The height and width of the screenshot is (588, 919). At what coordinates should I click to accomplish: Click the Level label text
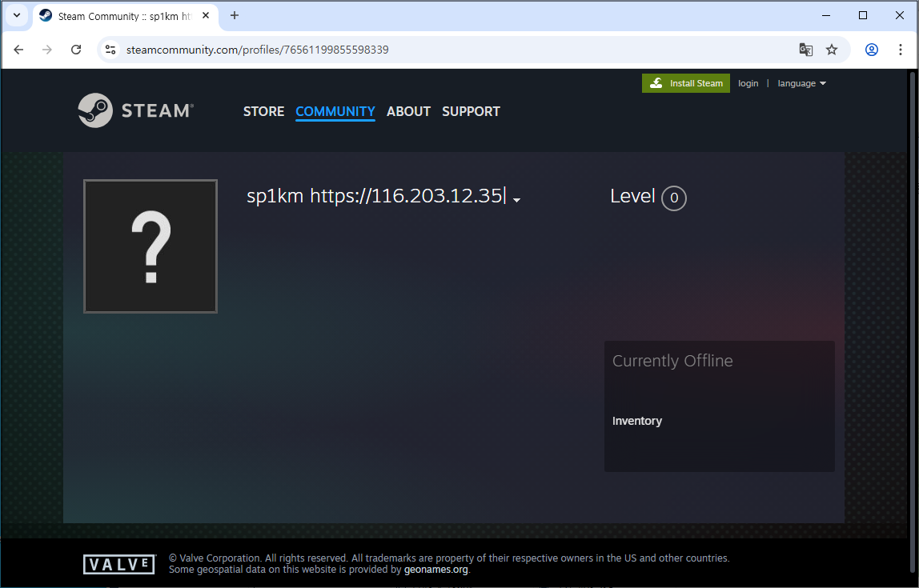point(632,196)
